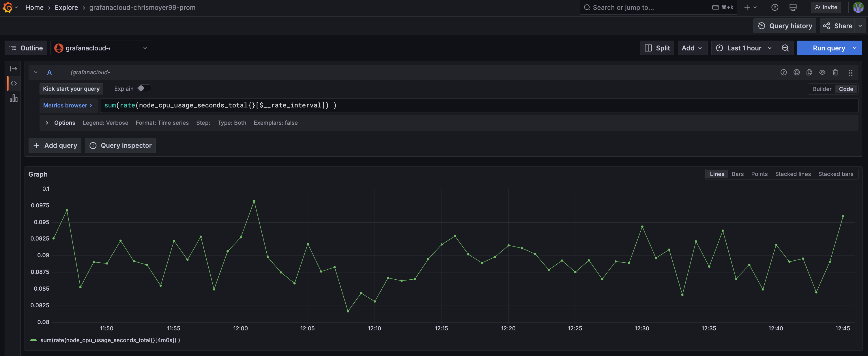Open the Query inspector
The width and height of the screenshot is (868, 356).
[x=120, y=145]
